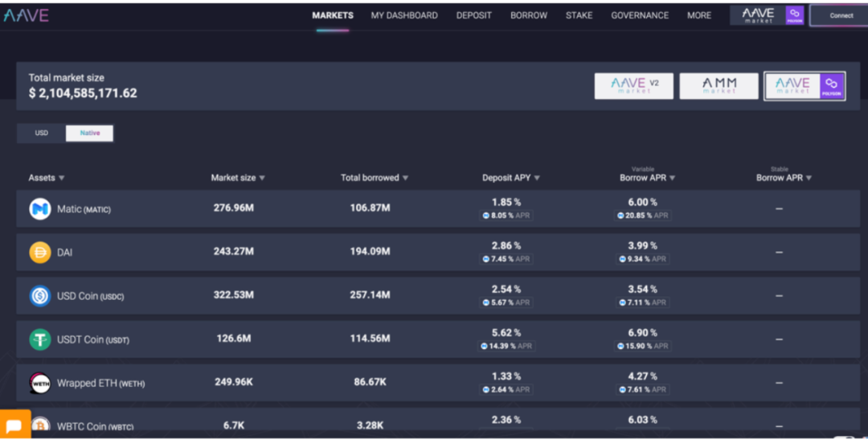Click reward icon beside Matic 8.05% APR
The height and width of the screenshot is (440, 868).
[x=486, y=216]
